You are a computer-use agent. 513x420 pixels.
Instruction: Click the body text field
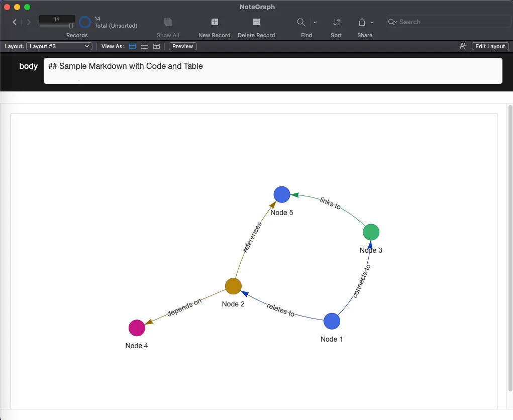click(273, 70)
